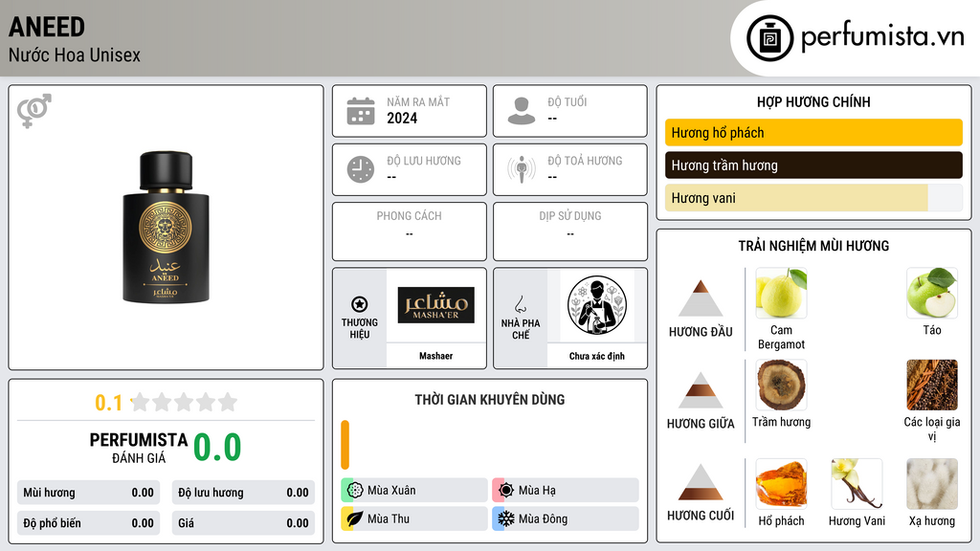Click the Phong cách panel
This screenshot has height=551, width=980.
(410, 231)
